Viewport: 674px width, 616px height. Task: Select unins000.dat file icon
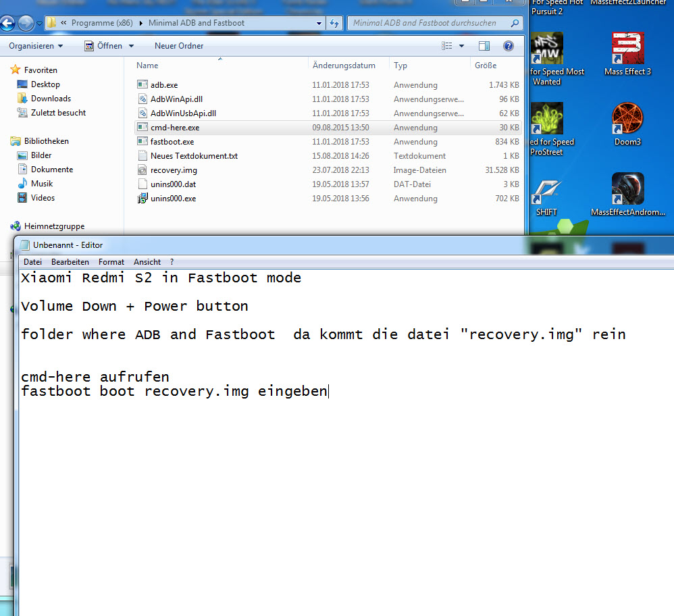pos(142,184)
